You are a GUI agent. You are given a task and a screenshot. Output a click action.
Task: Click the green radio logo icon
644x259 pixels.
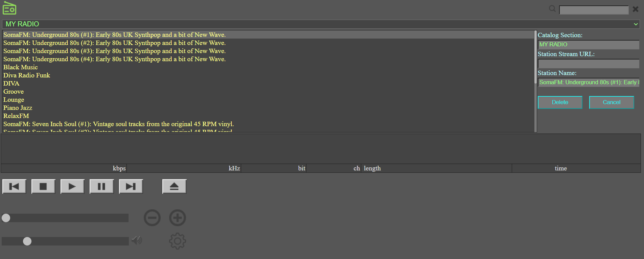coord(9,8)
